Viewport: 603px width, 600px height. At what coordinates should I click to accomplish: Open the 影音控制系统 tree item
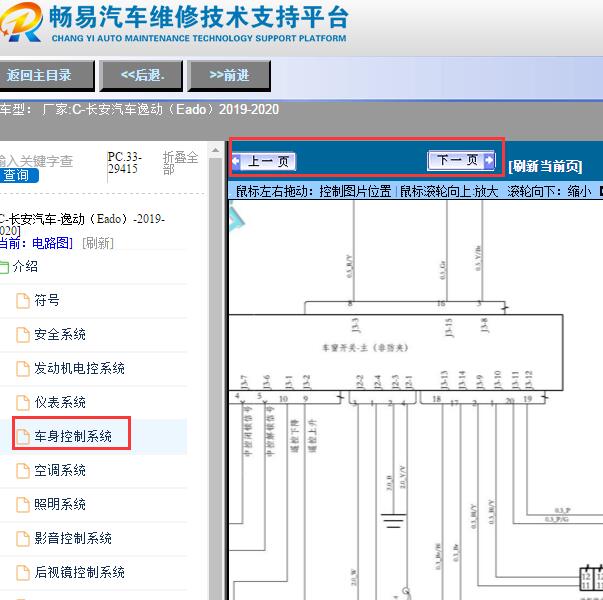click(x=73, y=538)
